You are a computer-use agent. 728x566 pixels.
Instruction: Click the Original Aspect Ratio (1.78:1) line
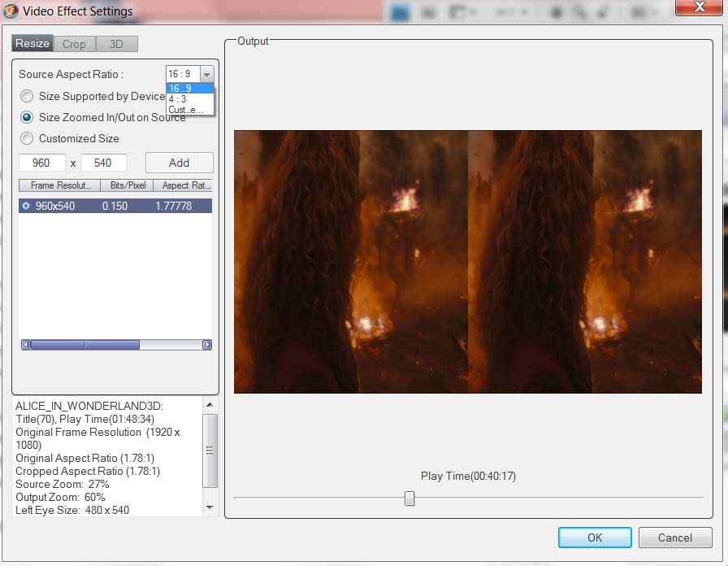tap(85, 458)
